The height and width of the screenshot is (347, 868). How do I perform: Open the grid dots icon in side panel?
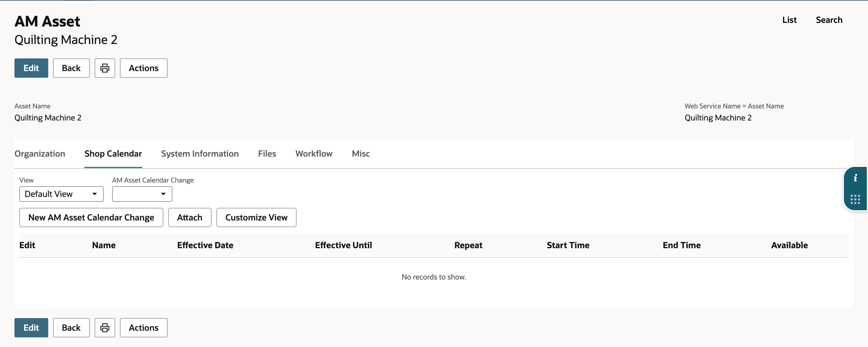pos(855,199)
